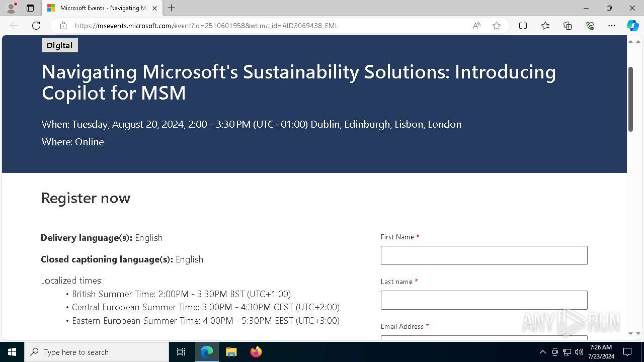Open Settings and more menu
This screenshot has height=362, width=644.
612,26
